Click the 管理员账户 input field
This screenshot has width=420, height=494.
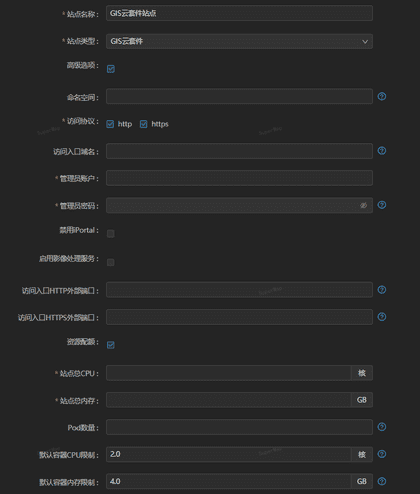(x=239, y=178)
